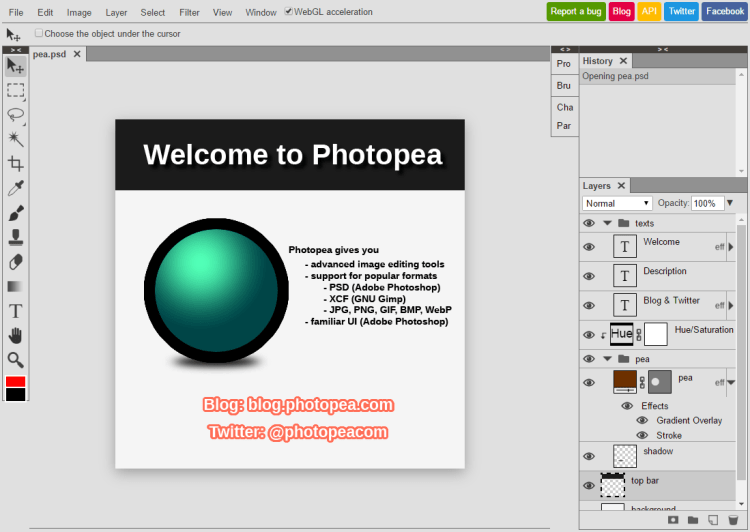Image resolution: width=750 pixels, height=532 pixels.
Task: Create a new folder in Layers panel
Action: click(x=693, y=520)
